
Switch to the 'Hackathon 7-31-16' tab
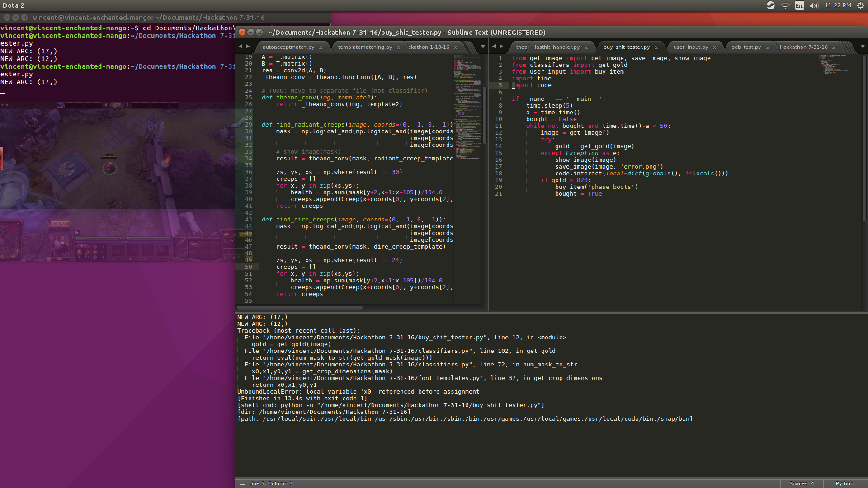point(803,47)
